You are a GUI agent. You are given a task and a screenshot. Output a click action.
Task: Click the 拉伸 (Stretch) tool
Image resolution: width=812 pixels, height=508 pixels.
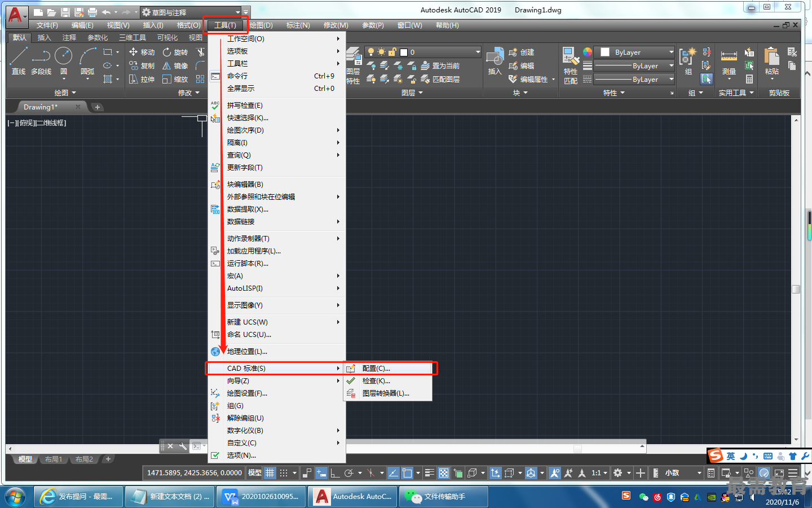142,80
